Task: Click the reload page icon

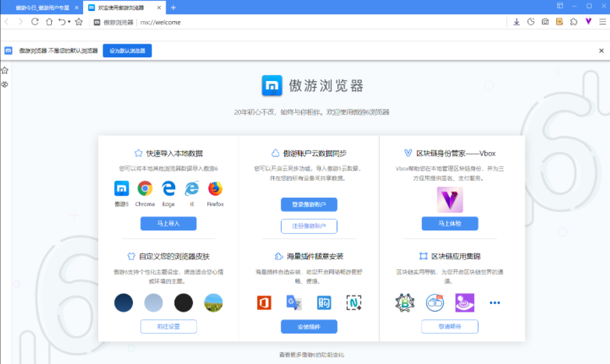Action: point(35,22)
